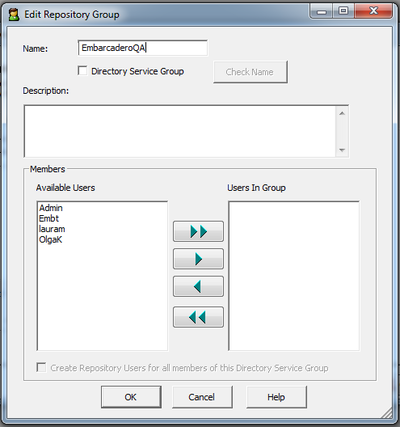This screenshot has height=427, width=400.
Task: Click the Description scrollbar down arrow
Action: click(342, 150)
